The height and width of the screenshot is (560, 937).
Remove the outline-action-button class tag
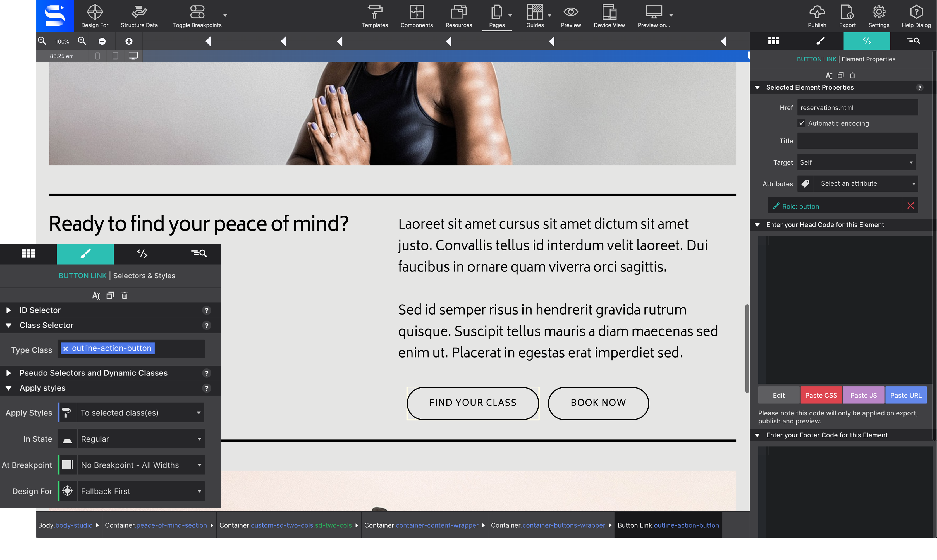point(66,348)
